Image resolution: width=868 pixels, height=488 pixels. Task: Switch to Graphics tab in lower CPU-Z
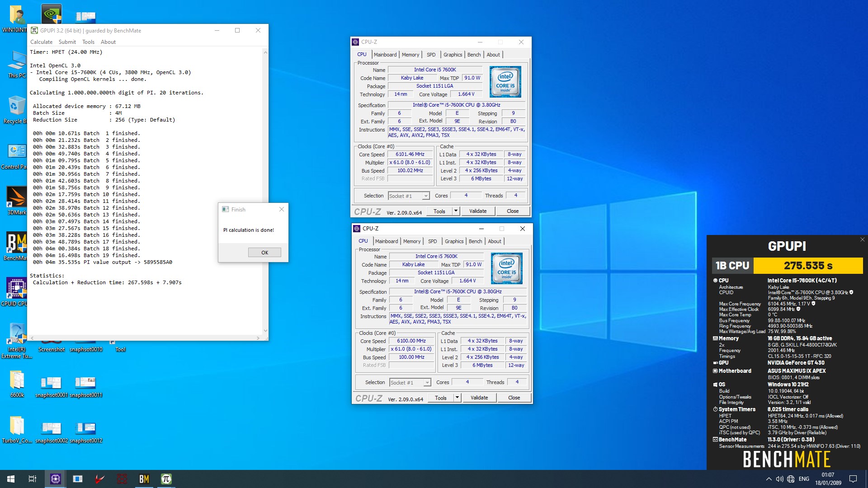(454, 241)
